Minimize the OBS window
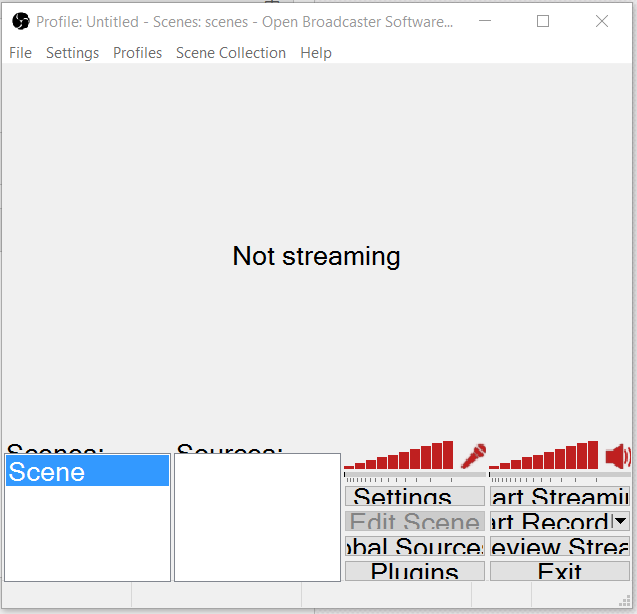 tap(485, 21)
